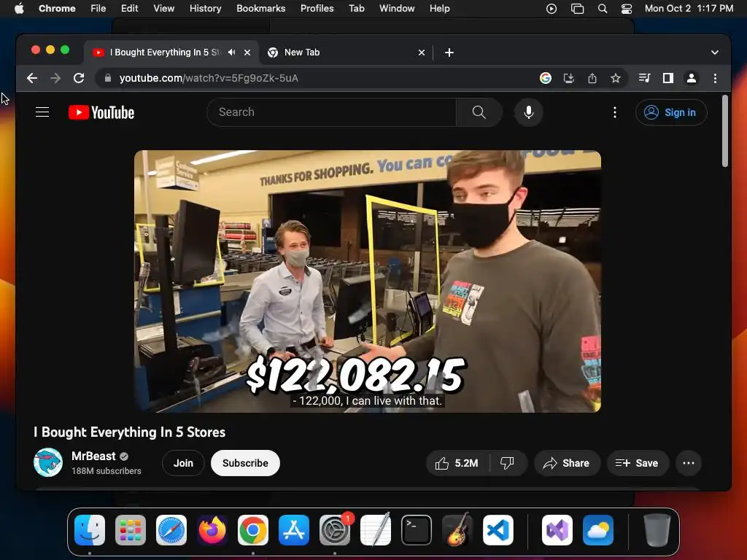This screenshot has width=747, height=560.
Task: Share this page from address bar
Action: [592, 78]
